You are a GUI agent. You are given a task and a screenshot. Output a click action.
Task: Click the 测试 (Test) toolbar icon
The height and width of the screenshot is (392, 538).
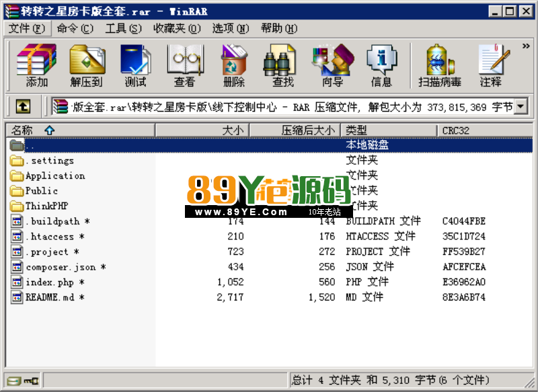coord(136,59)
